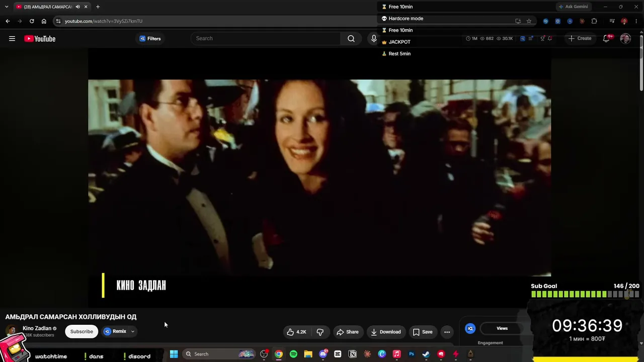
Task: Click the youtube.com address bar URL
Action: pyautogui.click(x=104, y=21)
